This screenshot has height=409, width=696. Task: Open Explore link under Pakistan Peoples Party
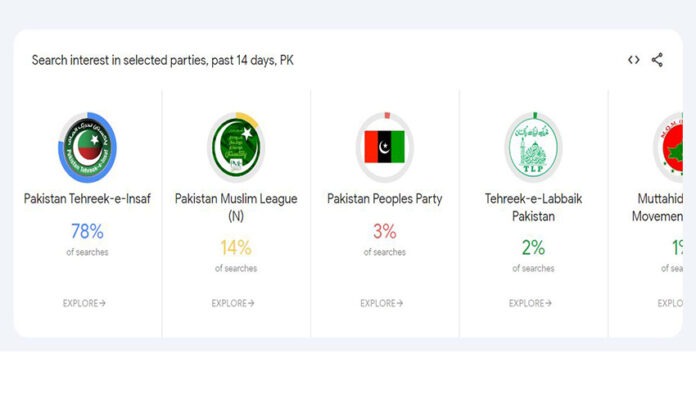click(382, 303)
